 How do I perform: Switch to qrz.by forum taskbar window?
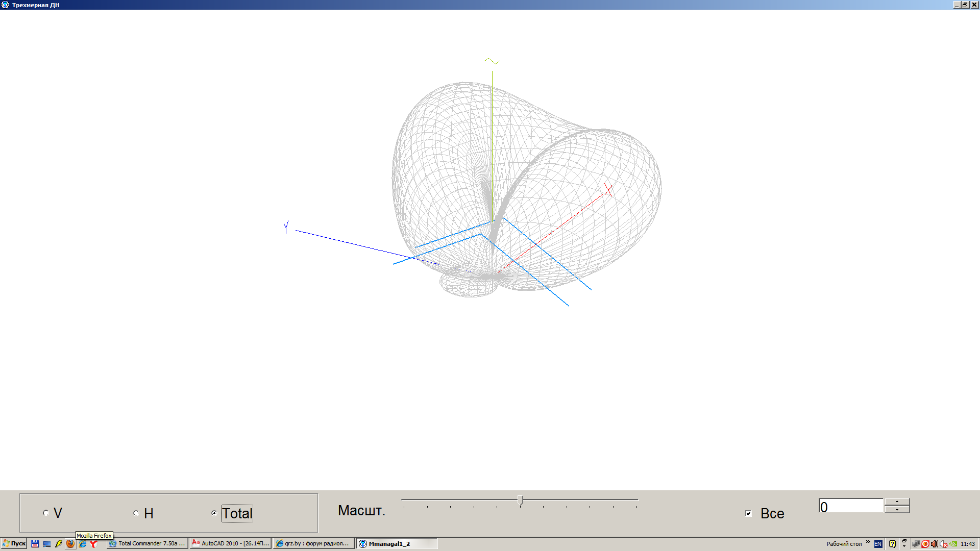pyautogui.click(x=313, y=544)
